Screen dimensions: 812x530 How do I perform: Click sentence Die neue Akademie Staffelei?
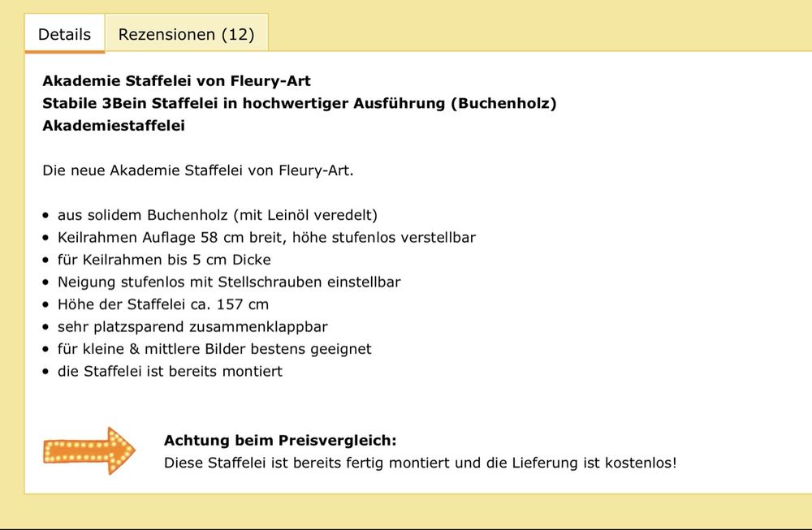tap(198, 170)
